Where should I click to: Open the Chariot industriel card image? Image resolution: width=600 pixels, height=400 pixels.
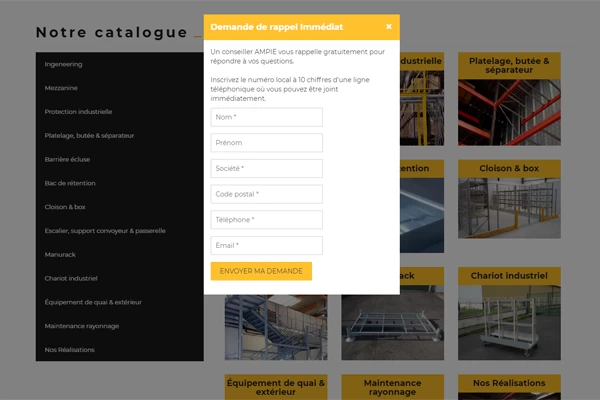point(509,322)
